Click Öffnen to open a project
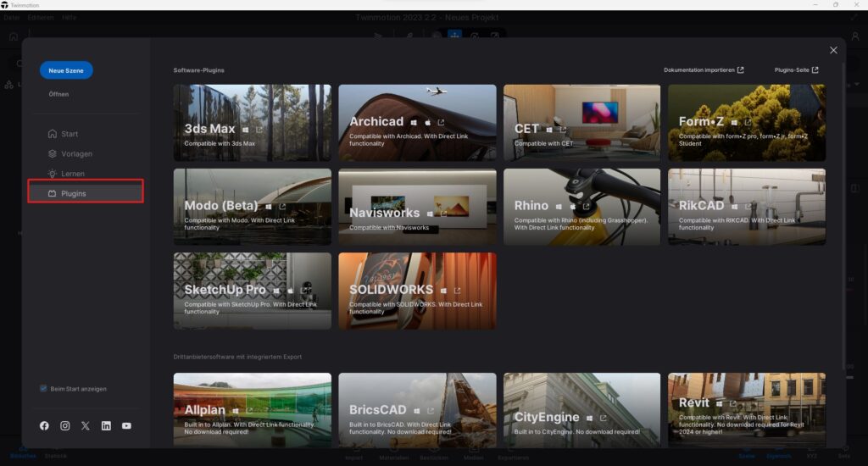Image resolution: width=868 pixels, height=466 pixels. (x=58, y=94)
